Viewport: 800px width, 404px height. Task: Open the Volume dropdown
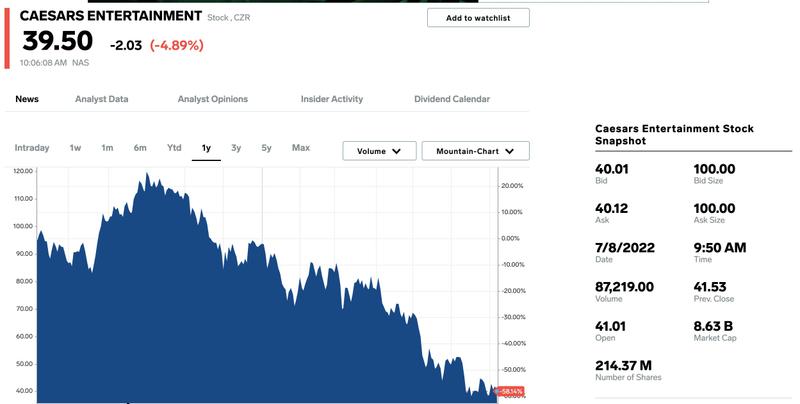(379, 151)
